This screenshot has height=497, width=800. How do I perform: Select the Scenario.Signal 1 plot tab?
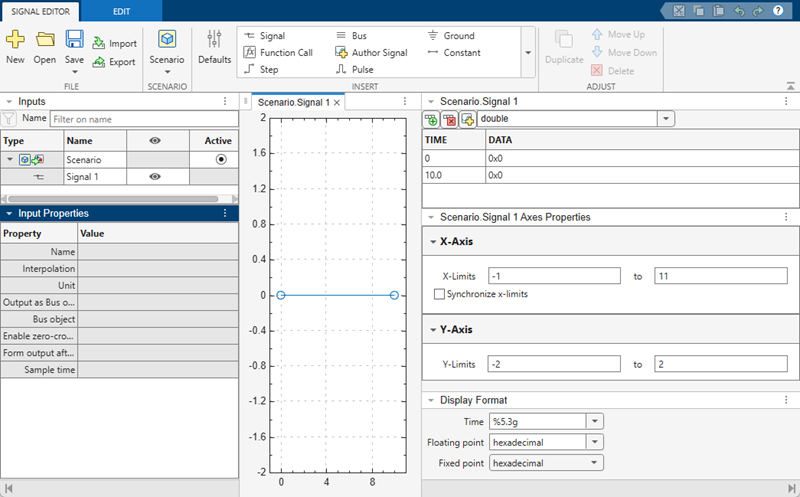coord(293,102)
